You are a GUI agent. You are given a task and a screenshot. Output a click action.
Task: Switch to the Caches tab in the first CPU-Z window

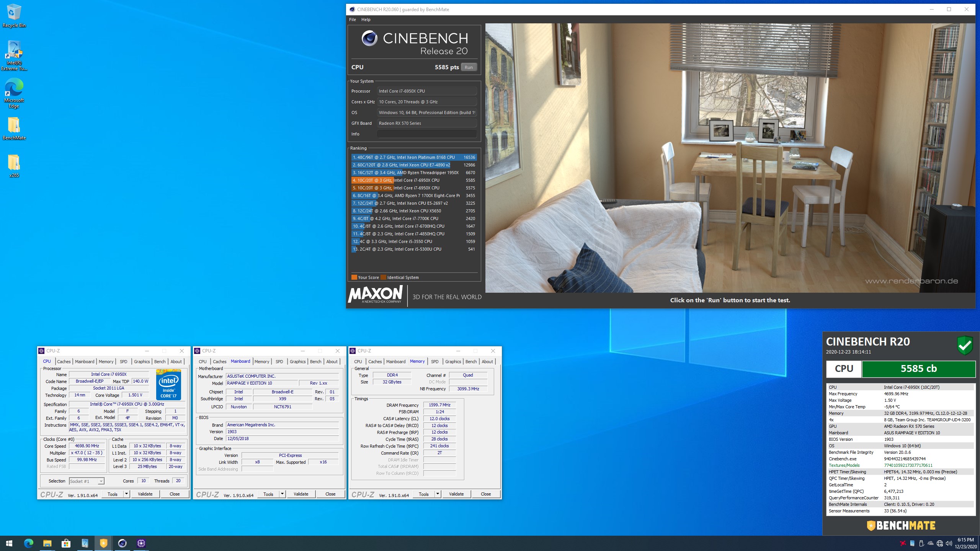tap(64, 362)
